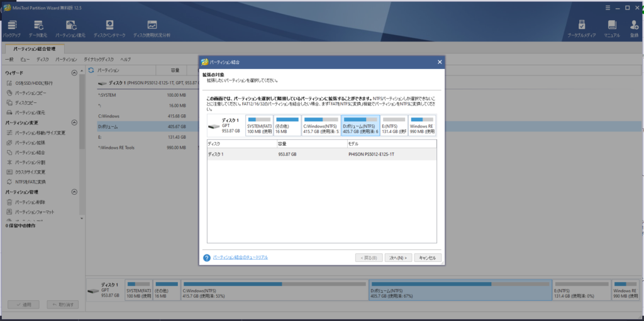Click E:(NTFS) bar in bottom disk map
This screenshot has height=321, width=644.
582,290
